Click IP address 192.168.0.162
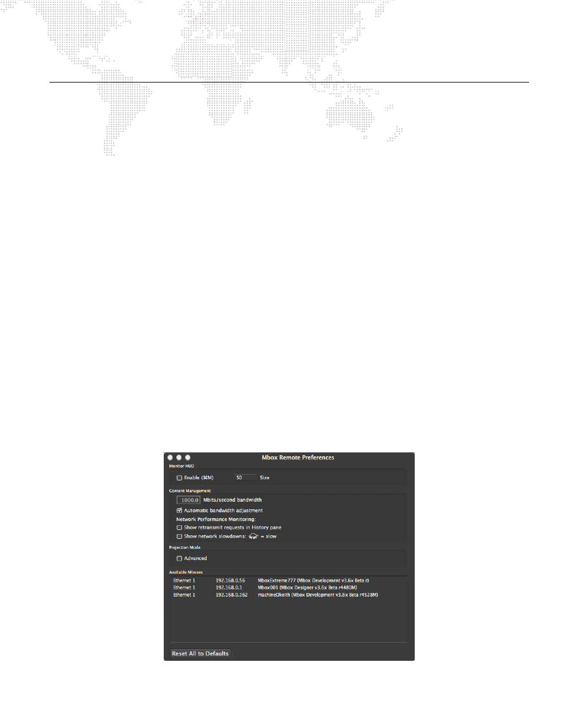562x728 pixels. point(232,595)
